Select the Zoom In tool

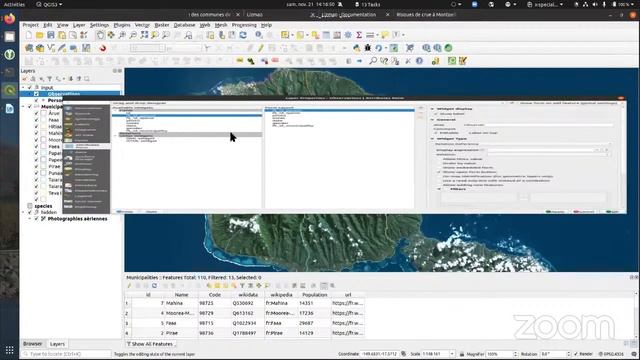pyautogui.click(x=122, y=36)
